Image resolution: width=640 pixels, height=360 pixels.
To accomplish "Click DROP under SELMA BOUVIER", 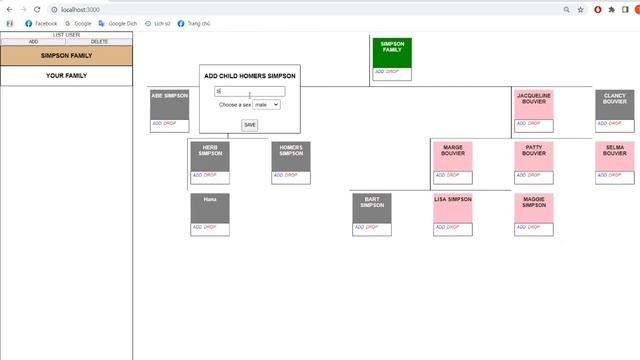I will click(615, 175).
